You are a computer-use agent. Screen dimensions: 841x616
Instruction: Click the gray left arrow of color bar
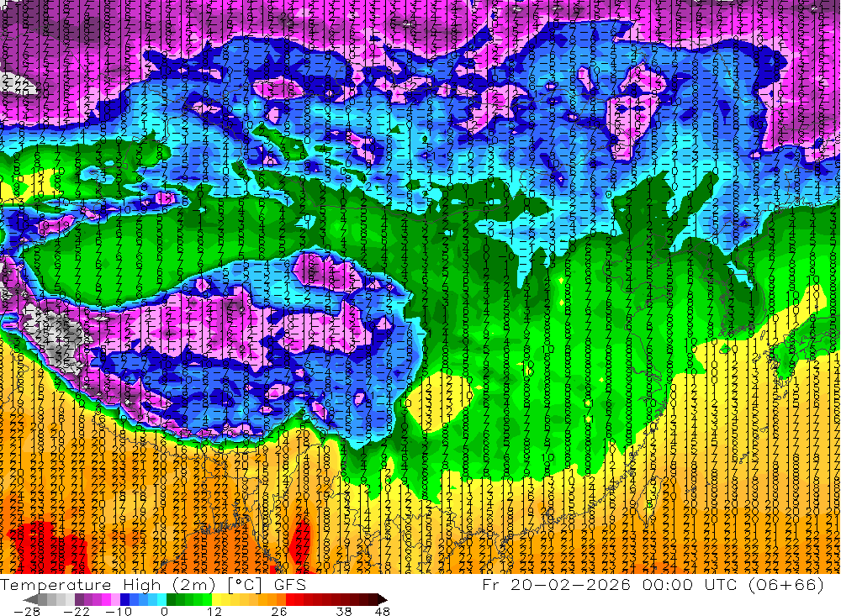coord(30,600)
